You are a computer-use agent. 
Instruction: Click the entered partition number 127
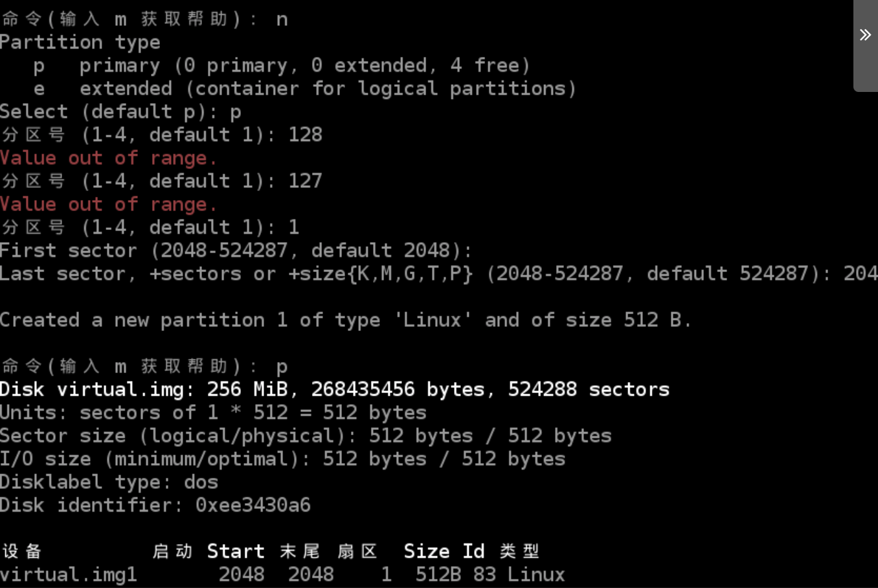[x=305, y=181]
